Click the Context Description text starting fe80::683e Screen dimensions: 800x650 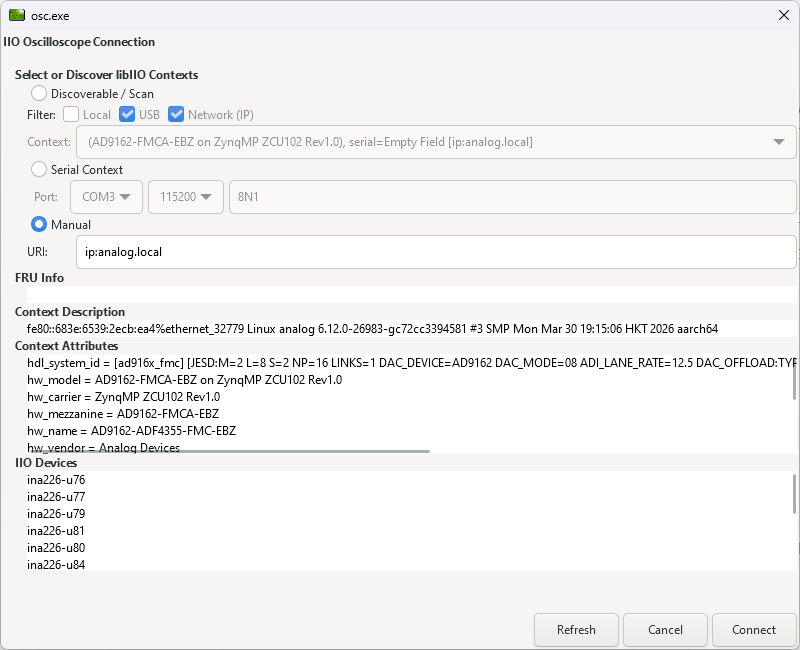point(372,329)
